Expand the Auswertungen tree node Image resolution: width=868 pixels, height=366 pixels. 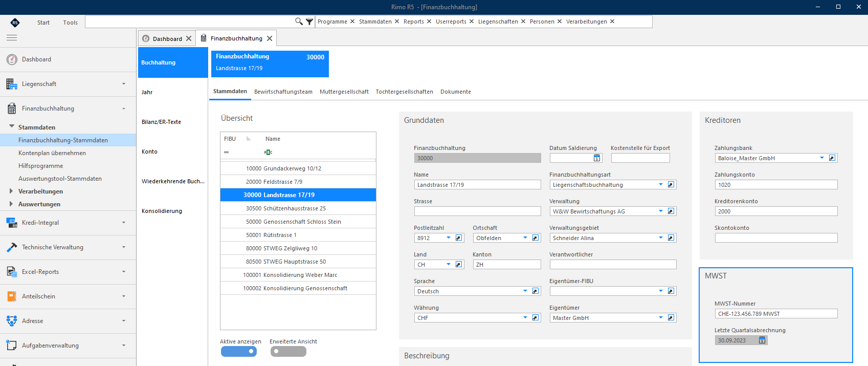coord(11,204)
